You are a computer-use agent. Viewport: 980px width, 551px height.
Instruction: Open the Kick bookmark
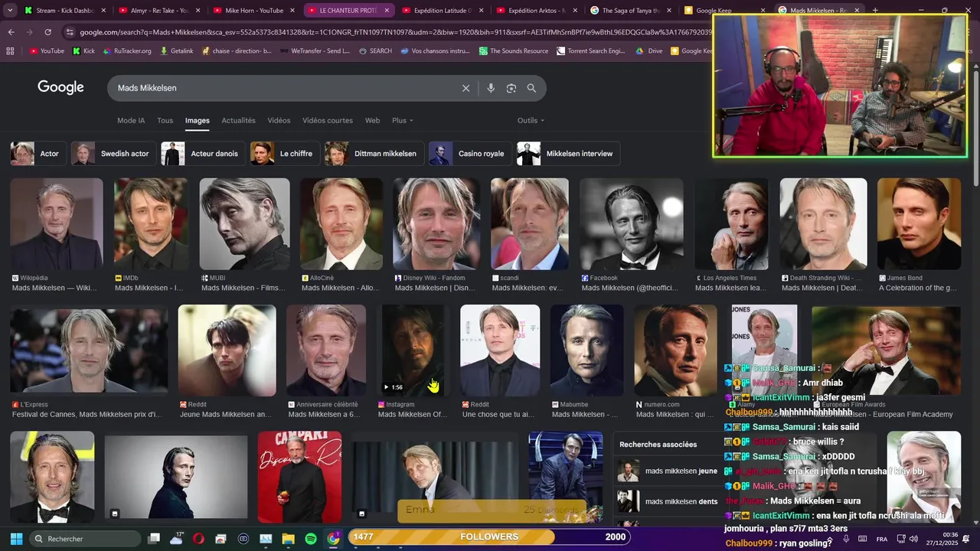[x=83, y=51]
